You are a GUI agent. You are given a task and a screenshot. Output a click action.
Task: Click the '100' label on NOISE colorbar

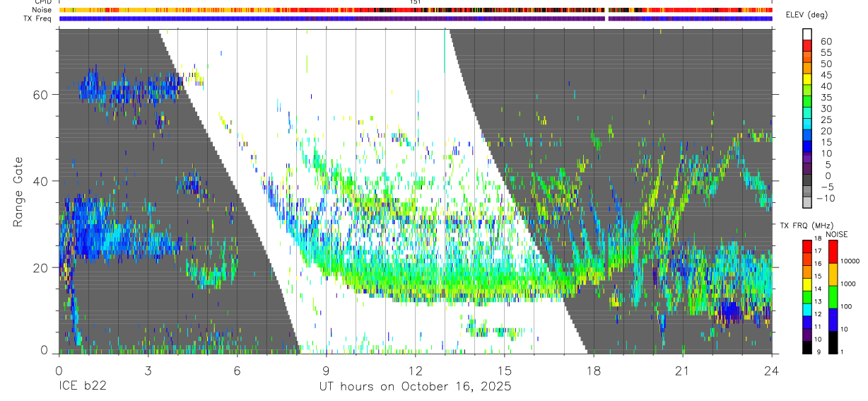coord(846,306)
